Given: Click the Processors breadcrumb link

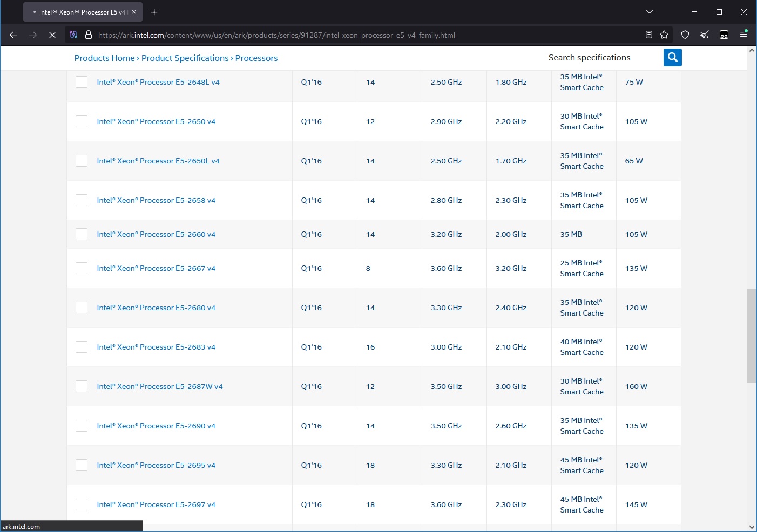Looking at the screenshot, I should (256, 58).
